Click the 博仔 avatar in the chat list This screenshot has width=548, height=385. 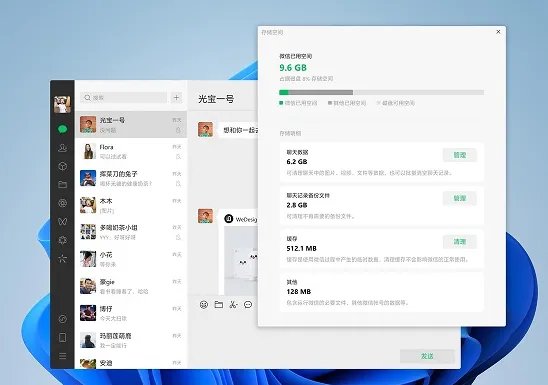pos(88,313)
